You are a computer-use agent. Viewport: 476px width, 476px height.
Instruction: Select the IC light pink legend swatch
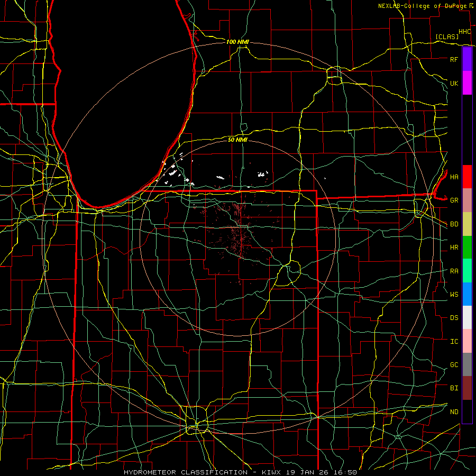point(467,341)
